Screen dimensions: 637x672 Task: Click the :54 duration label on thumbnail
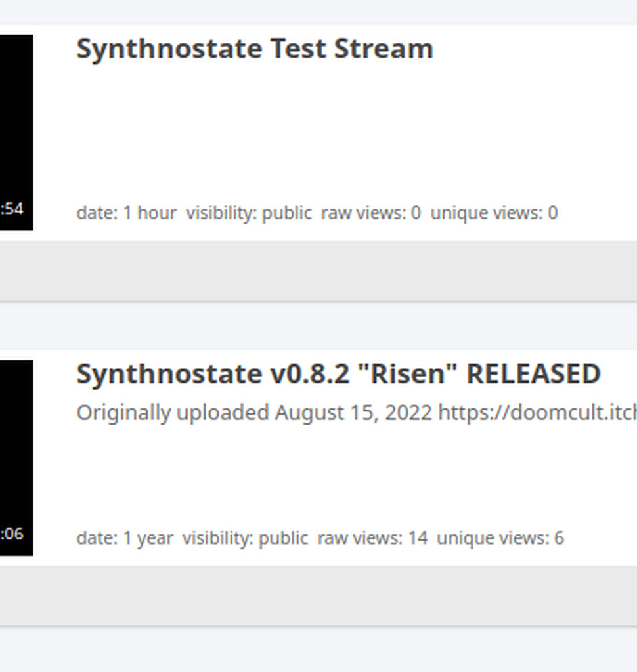12,209
